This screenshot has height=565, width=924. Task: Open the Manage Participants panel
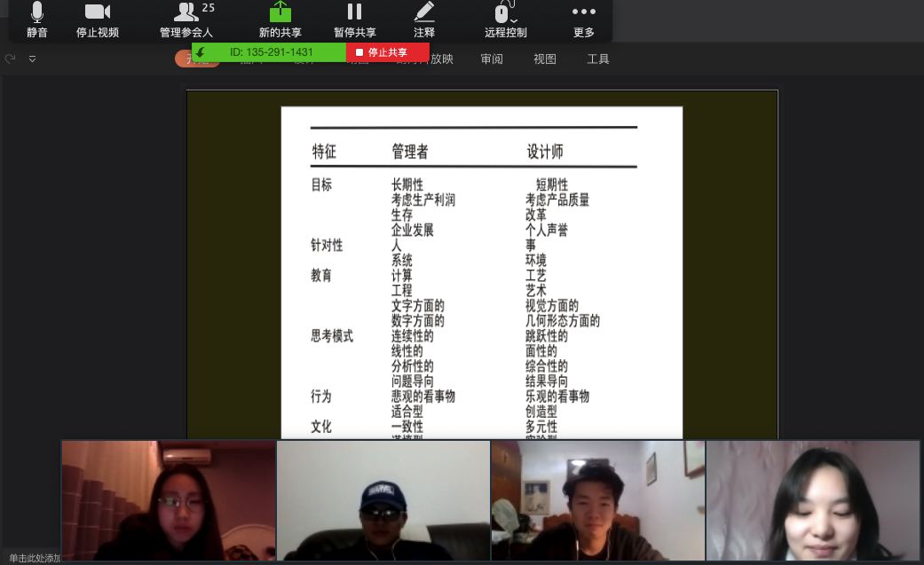pyautogui.click(x=186, y=20)
